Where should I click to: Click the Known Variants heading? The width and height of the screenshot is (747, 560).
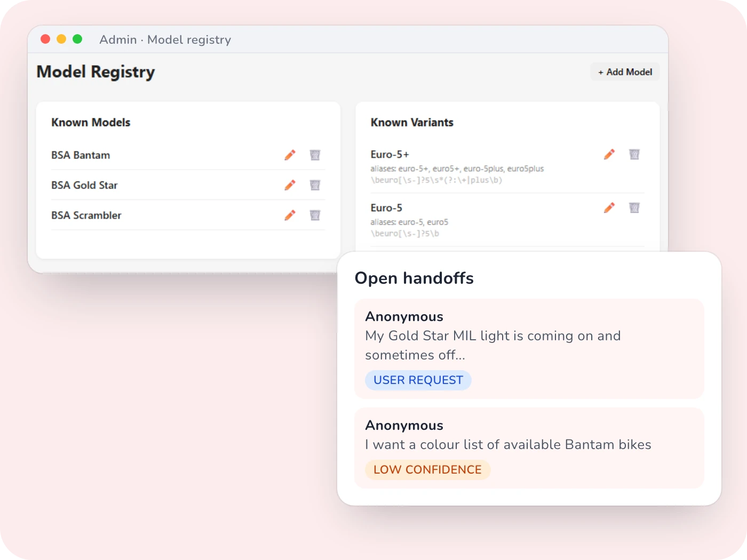[x=412, y=123]
